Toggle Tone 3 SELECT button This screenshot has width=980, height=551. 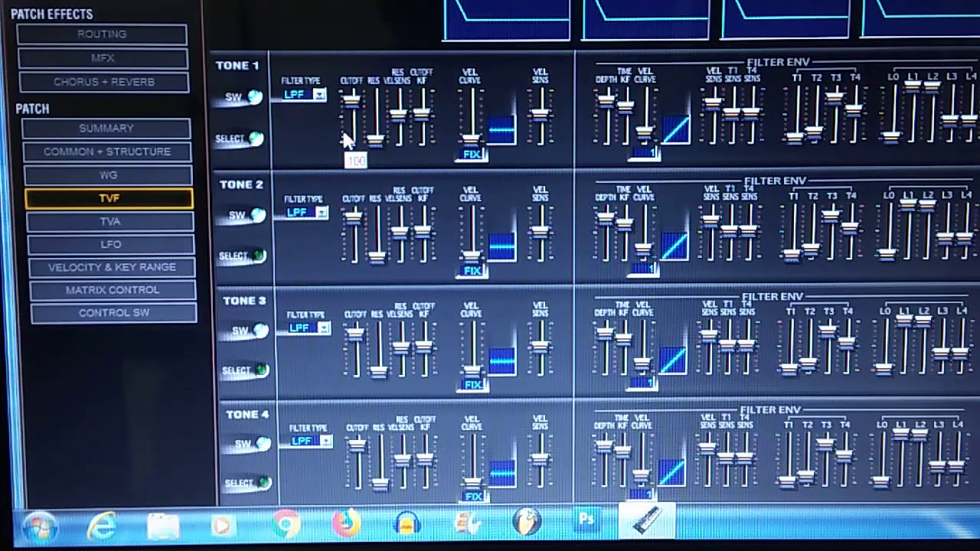pyautogui.click(x=261, y=370)
